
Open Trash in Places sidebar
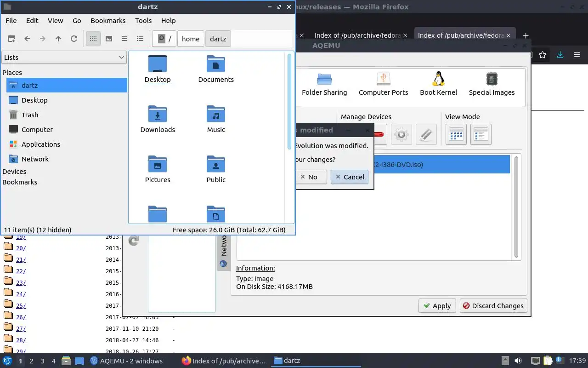pos(67,115)
